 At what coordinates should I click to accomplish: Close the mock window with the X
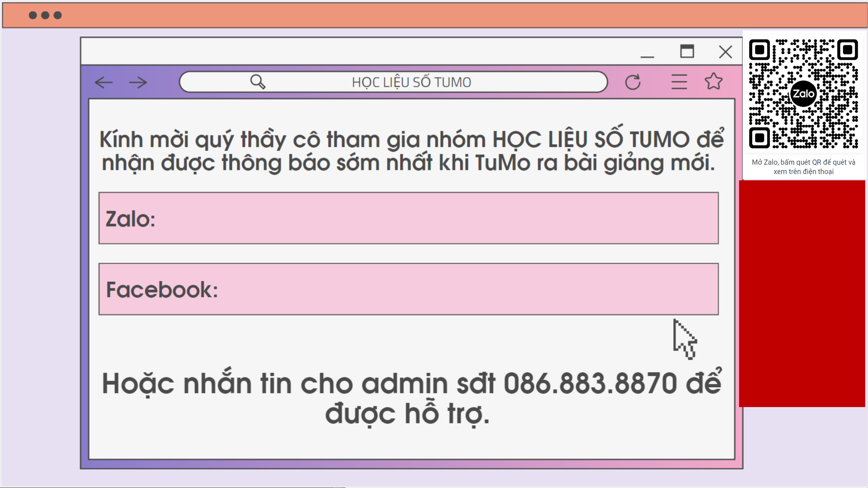point(725,52)
